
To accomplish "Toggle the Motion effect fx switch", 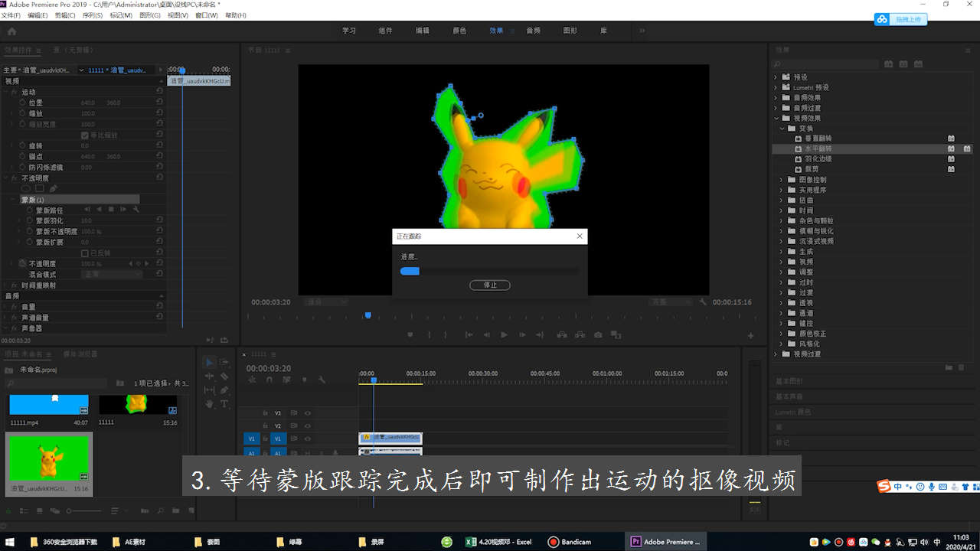I will click(14, 92).
